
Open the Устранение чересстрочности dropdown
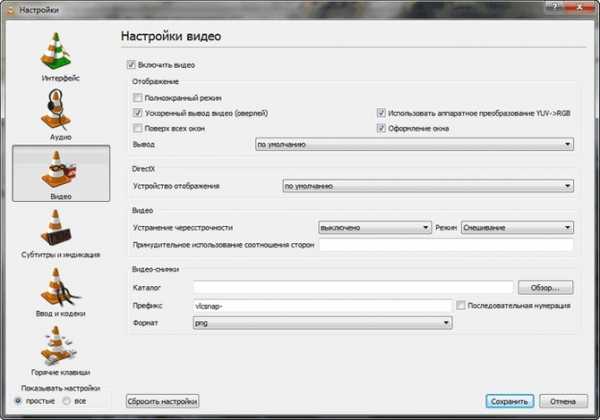[375, 228]
